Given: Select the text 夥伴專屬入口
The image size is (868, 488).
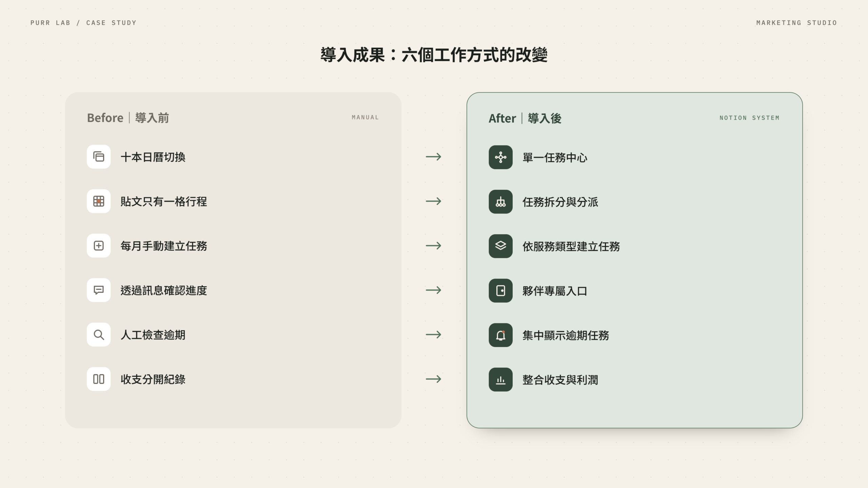Looking at the screenshot, I should pos(555,290).
